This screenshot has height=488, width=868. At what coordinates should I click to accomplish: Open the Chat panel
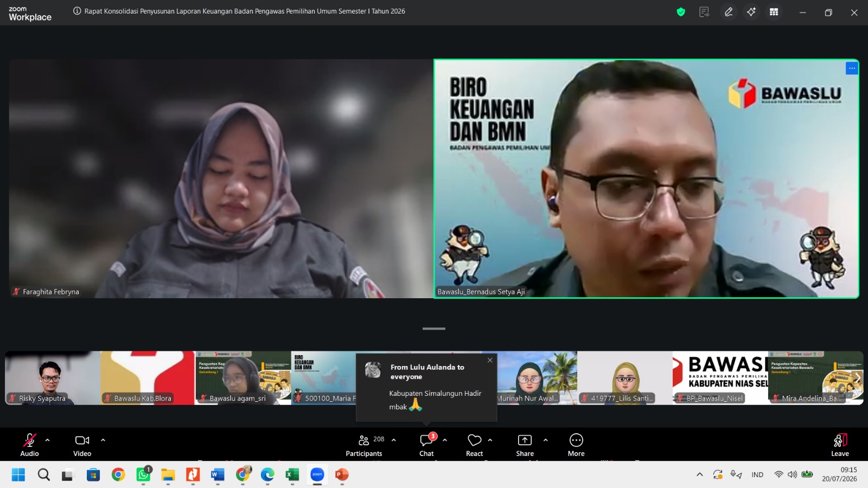click(x=426, y=445)
